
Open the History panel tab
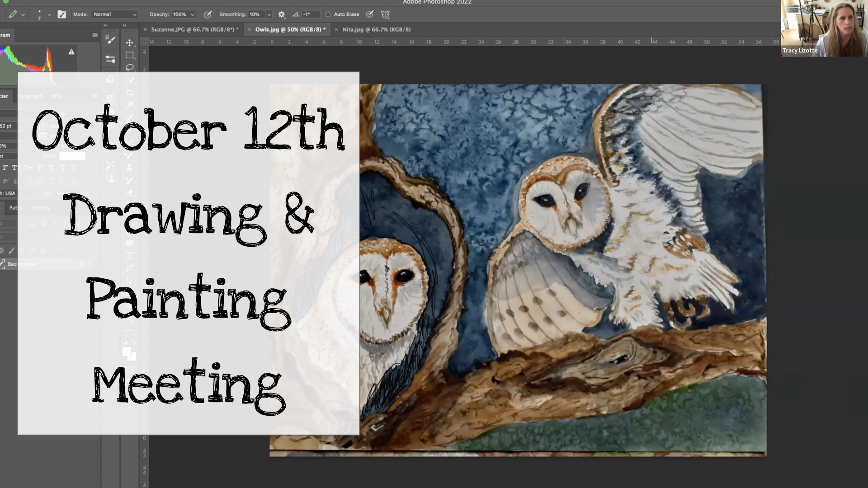tap(41, 208)
